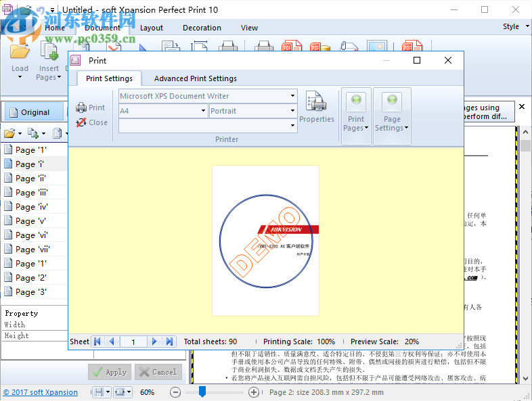Click the Cancel button
The image size is (532, 401).
[x=158, y=372]
